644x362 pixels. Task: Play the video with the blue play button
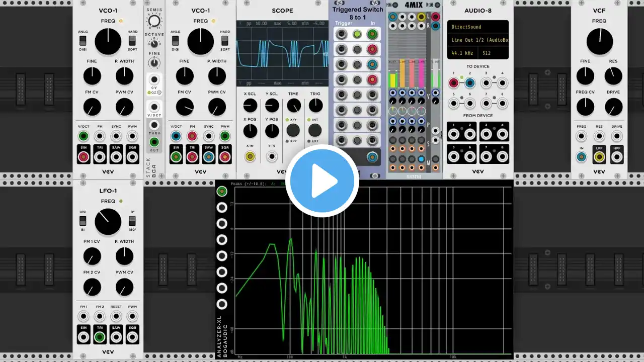[x=322, y=181]
